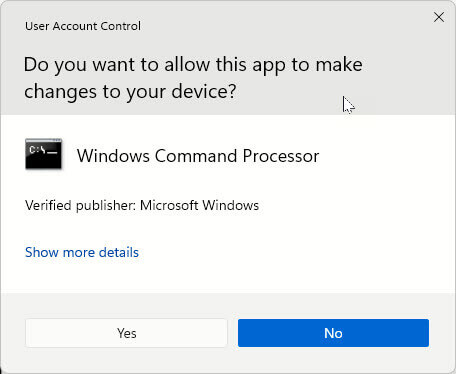Select the black console window icon
Screen dimensions: 456x374
coord(44,154)
